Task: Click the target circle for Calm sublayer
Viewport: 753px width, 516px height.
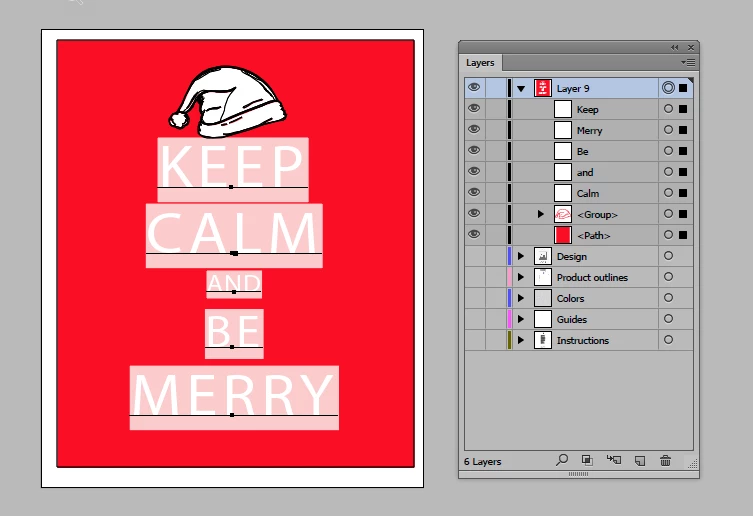Action: [x=668, y=193]
